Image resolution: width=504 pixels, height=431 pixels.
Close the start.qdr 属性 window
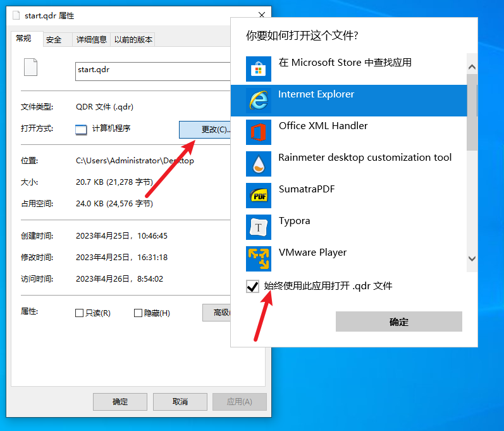[262, 15]
